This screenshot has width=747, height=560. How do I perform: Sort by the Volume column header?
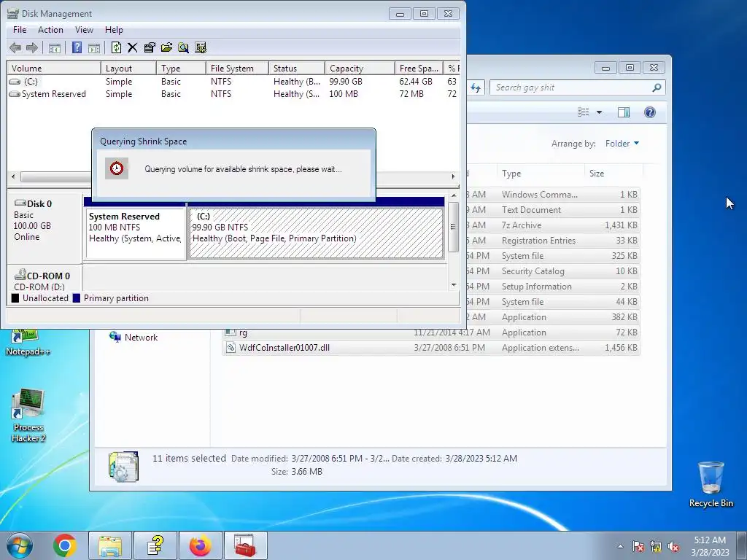click(x=54, y=68)
